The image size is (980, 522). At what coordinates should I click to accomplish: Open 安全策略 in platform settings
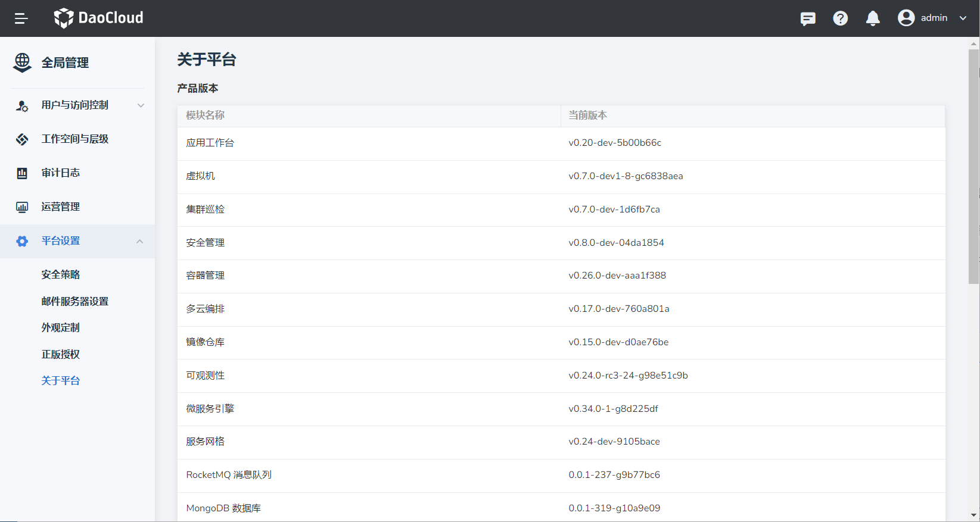tap(60, 274)
